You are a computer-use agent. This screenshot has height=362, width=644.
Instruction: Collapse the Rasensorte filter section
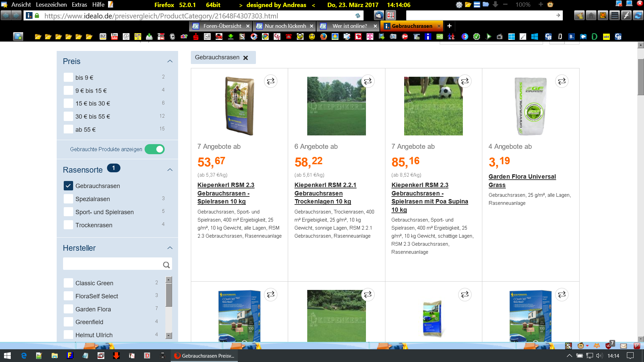(x=170, y=170)
